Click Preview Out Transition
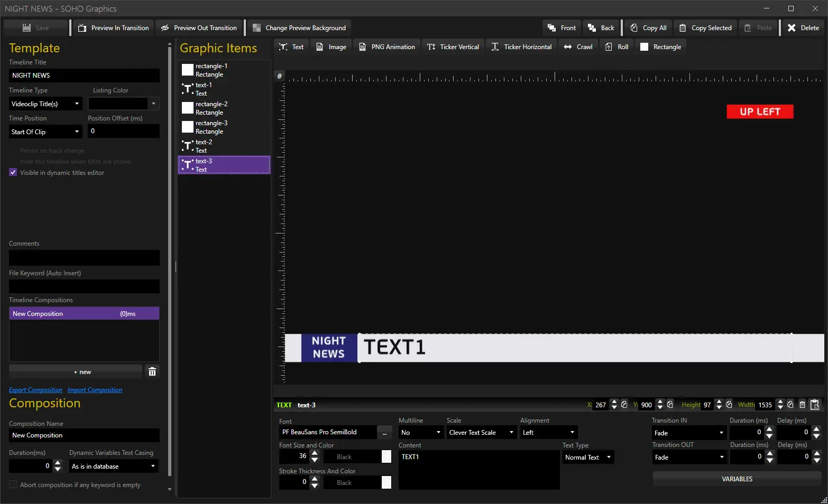Screen dimensions: 828x504 point(199,28)
